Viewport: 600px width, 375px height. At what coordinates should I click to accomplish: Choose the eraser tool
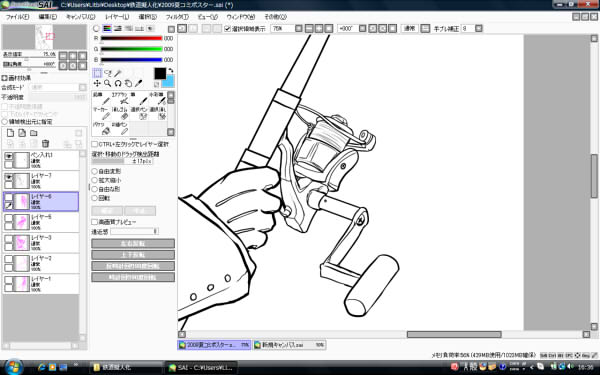[x=120, y=113]
